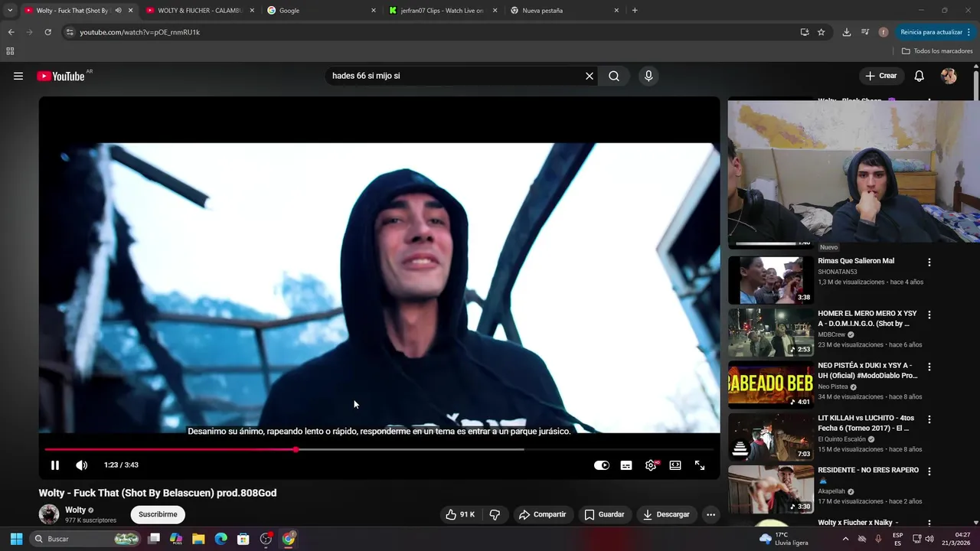Toggle subtitles/closed captions
Image resolution: width=980 pixels, height=551 pixels.
click(x=626, y=465)
